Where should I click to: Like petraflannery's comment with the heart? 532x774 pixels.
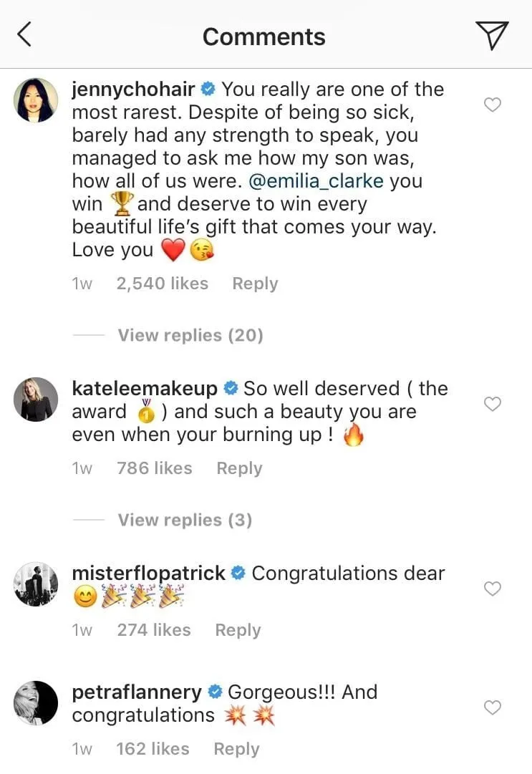[x=493, y=708]
